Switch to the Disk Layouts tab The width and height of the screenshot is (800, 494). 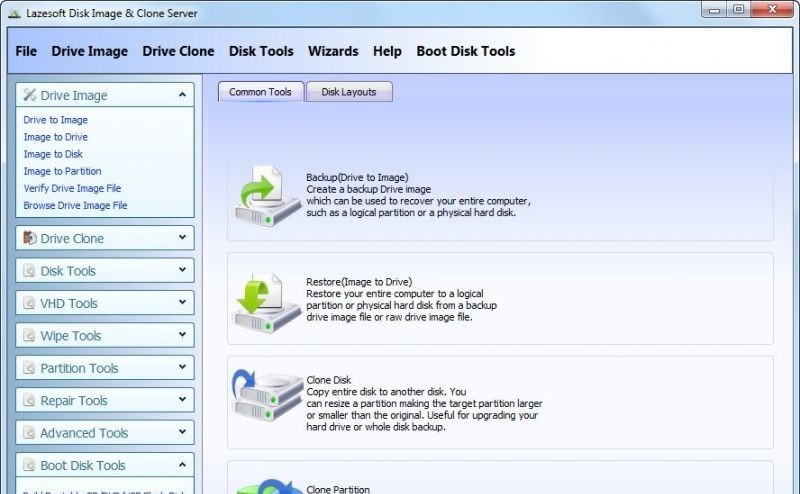coord(349,92)
